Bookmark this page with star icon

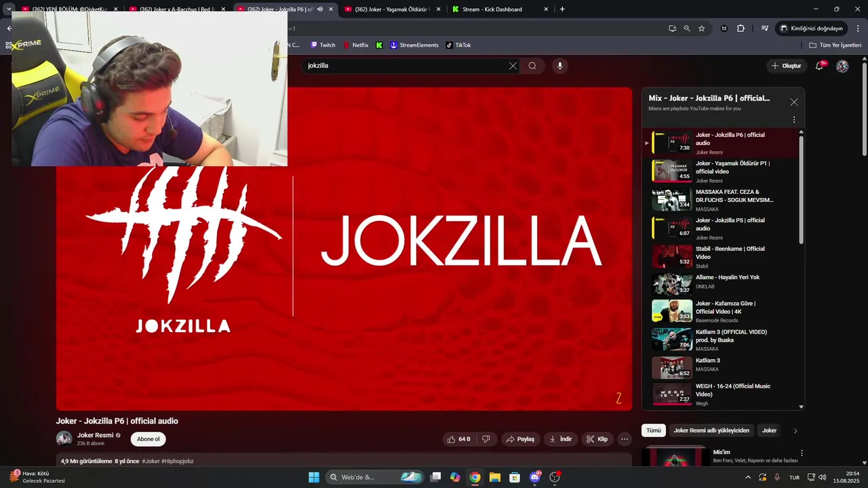[702, 28]
